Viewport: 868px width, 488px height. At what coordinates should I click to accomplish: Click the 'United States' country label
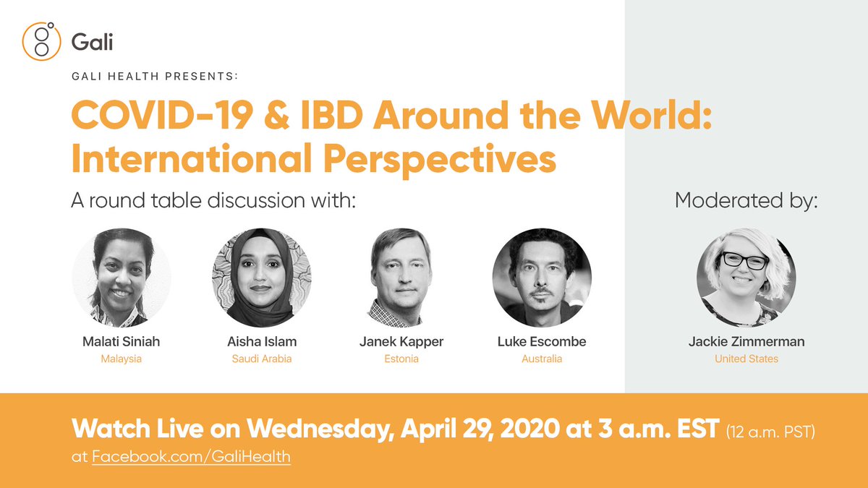[x=746, y=359]
